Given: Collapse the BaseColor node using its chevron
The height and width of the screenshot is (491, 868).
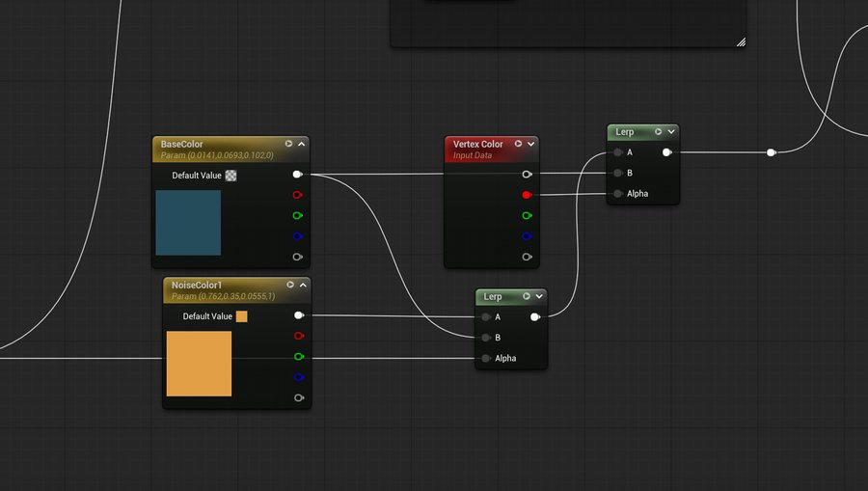Looking at the screenshot, I should (x=302, y=144).
